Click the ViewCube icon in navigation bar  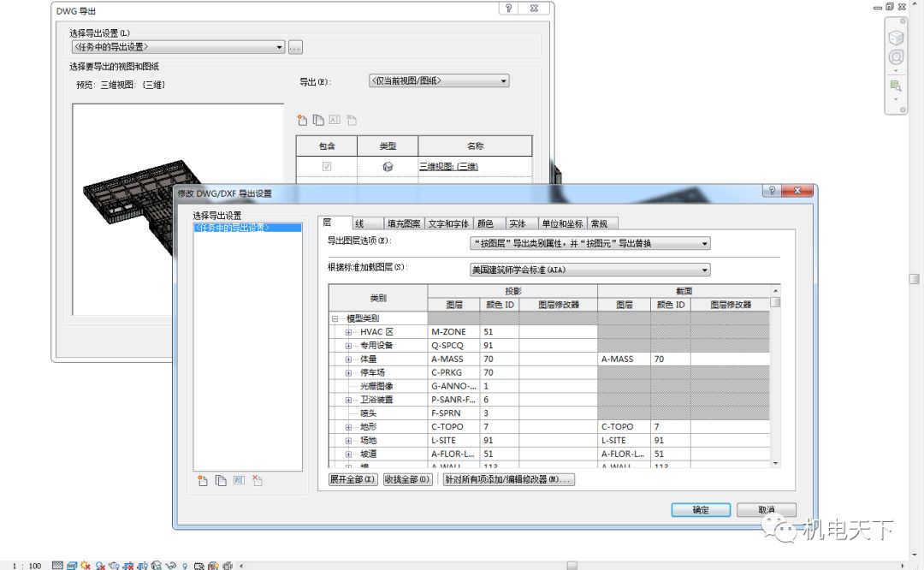[897, 38]
